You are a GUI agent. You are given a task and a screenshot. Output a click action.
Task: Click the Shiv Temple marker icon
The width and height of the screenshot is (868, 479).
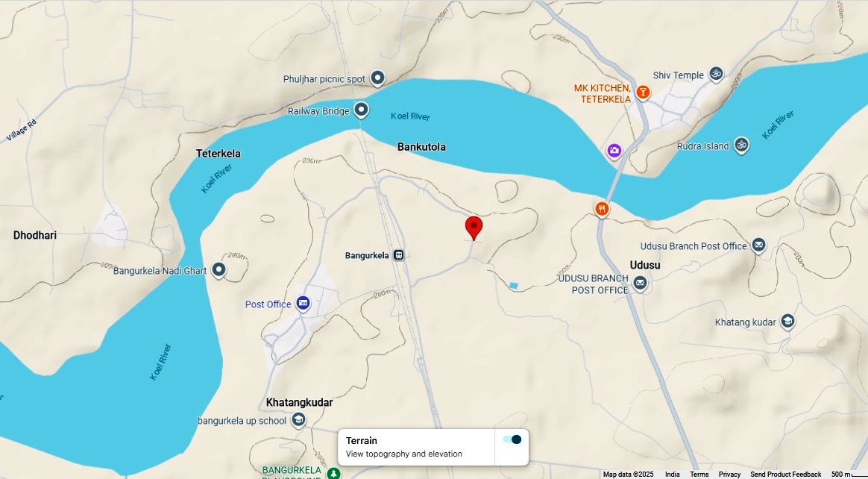(x=717, y=74)
